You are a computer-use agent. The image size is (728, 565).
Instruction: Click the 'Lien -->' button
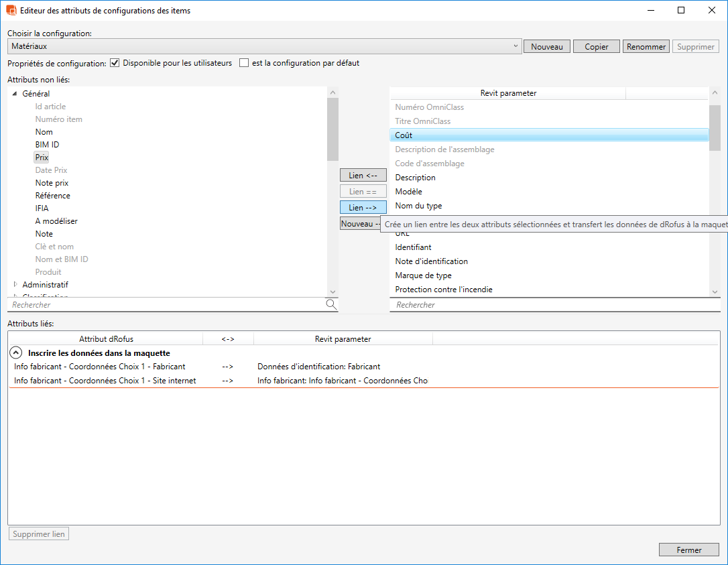coord(363,208)
